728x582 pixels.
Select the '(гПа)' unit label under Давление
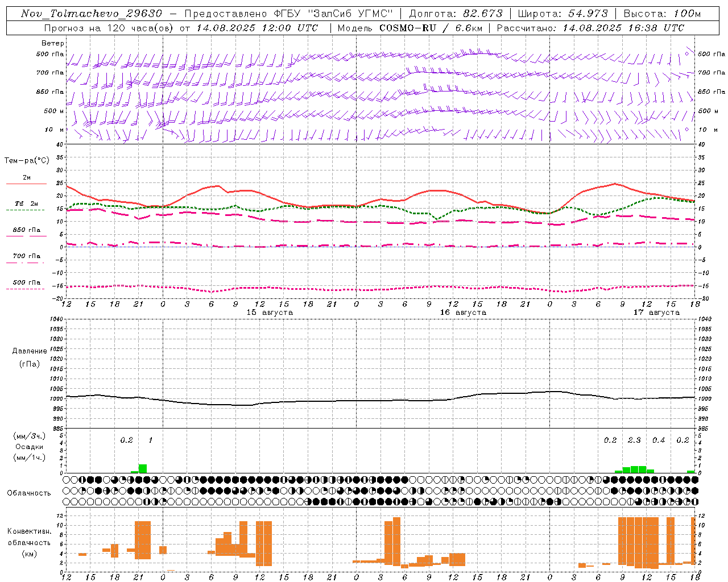[30, 364]
